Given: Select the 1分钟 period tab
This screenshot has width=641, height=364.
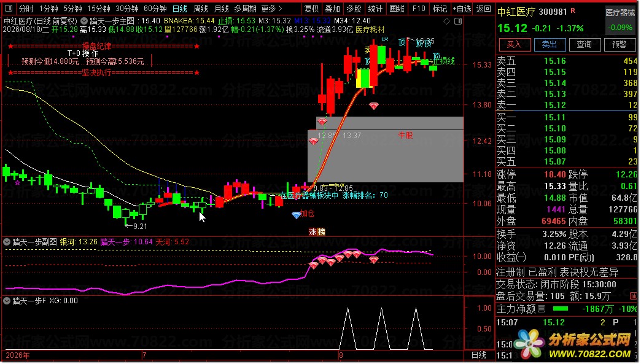Looking at the screenshot, I should (49, 9).
